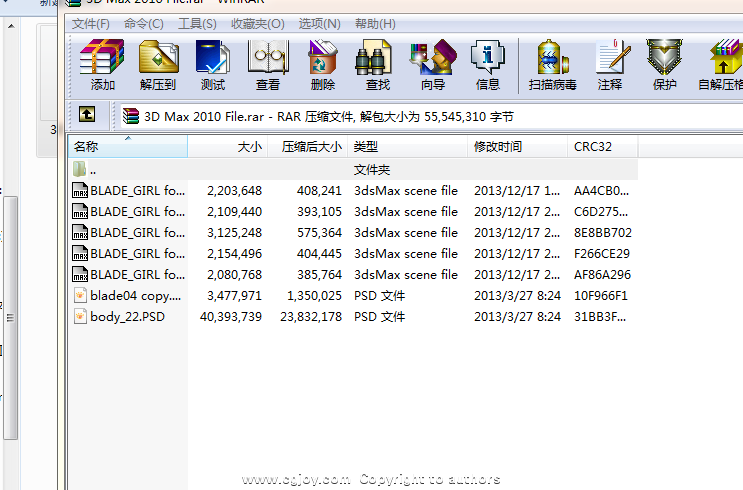Click the CRC32 value 10F966F1
Viewport: 743px width, 490px height.
[x=601, y=296]
